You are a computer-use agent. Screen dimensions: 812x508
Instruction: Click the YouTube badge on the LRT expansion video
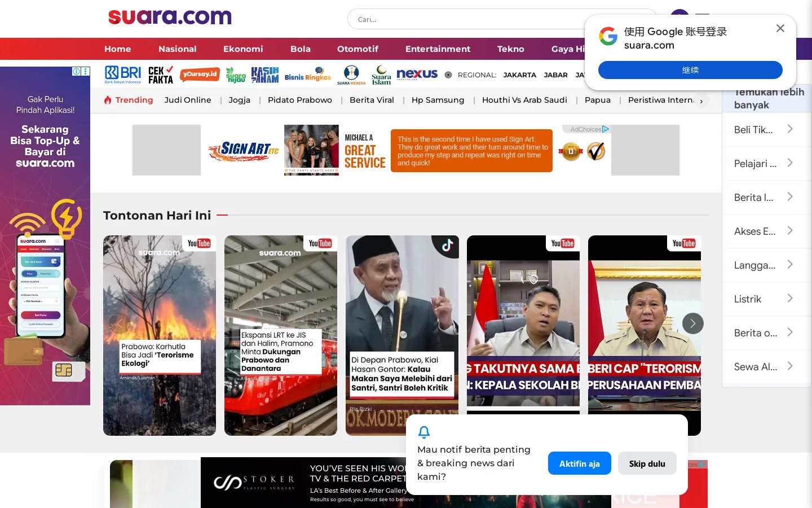(x=320, y=243)
